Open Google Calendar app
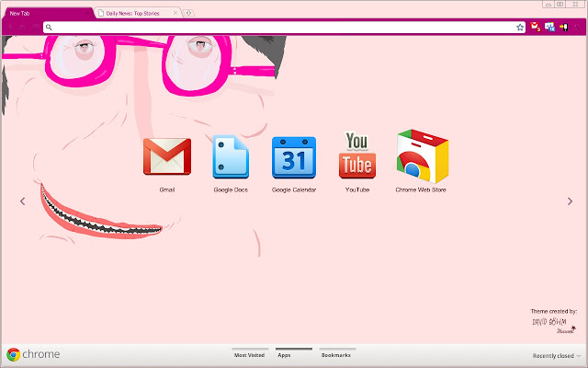The image size is (588, 368). (x=294, y=157)
